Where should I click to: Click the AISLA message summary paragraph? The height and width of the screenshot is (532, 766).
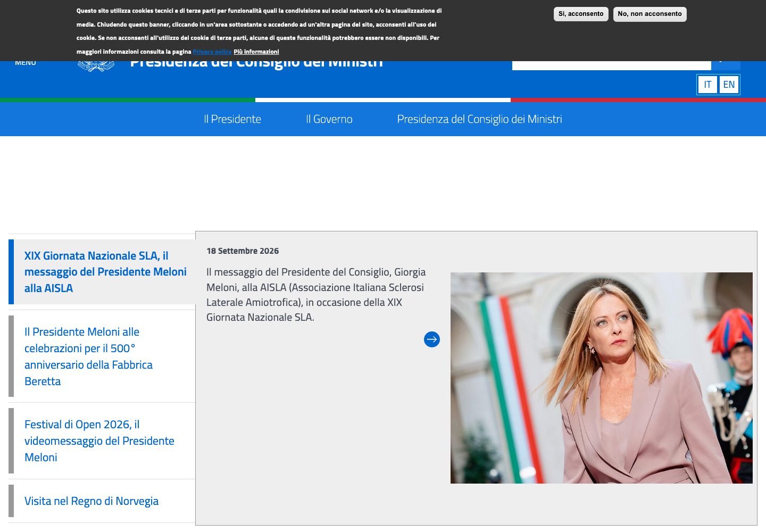[x=316, y=295]
